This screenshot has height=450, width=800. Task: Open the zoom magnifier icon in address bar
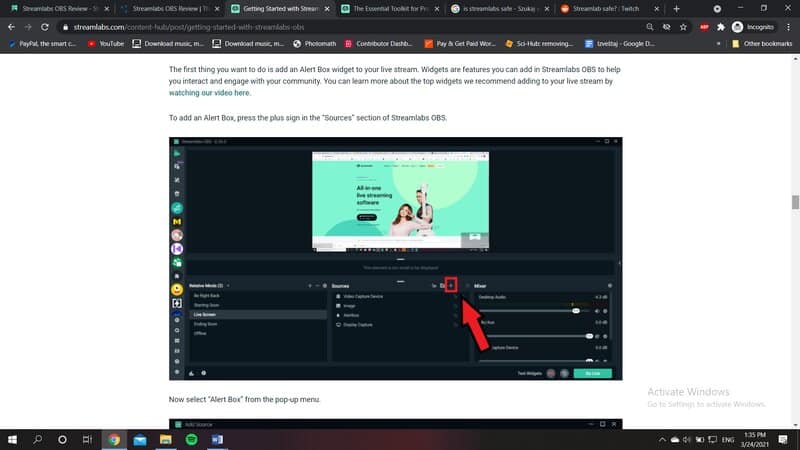649,27
